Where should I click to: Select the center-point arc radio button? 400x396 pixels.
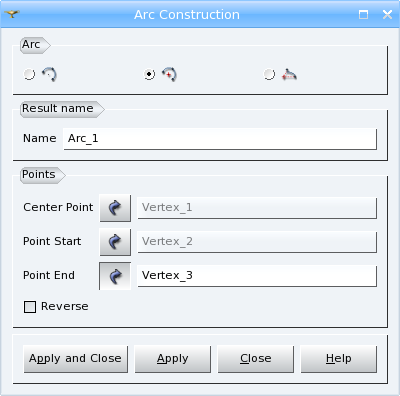[149, 74]
